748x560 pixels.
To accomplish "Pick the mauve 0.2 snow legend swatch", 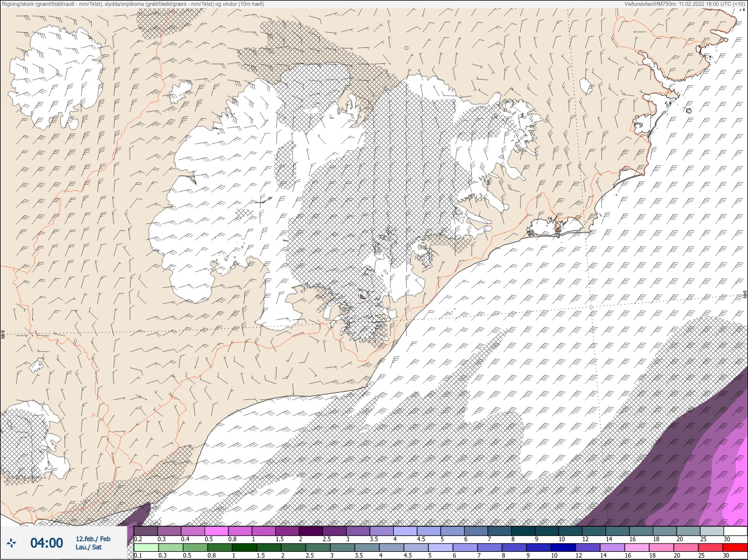I will point(146,531).
